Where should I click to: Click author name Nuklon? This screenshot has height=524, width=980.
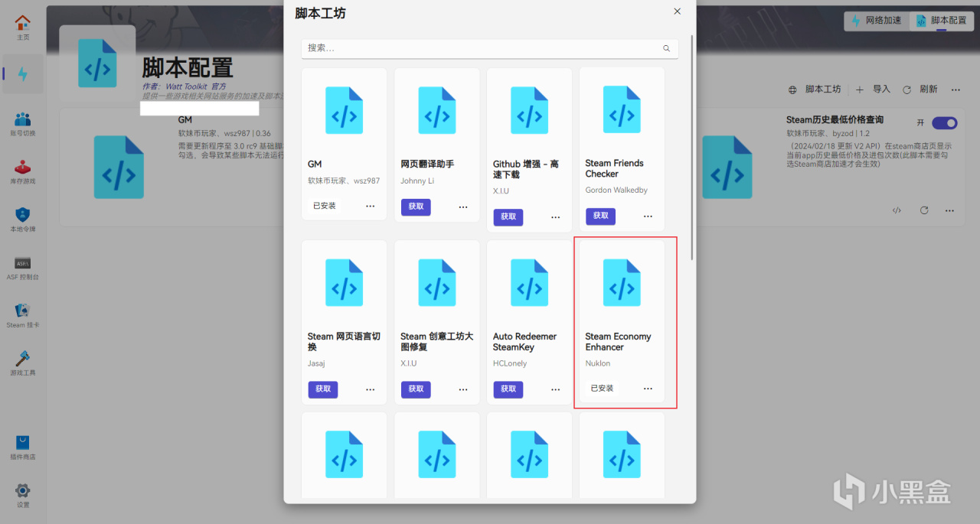tap(598, 363)
